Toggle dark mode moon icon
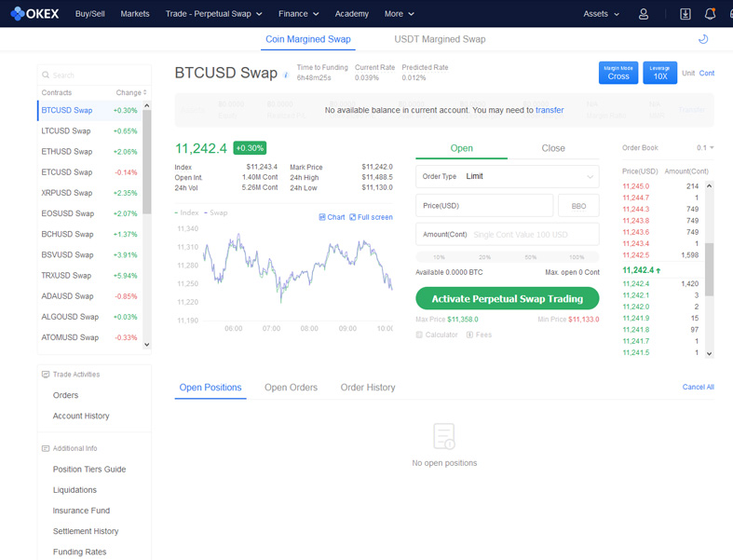The width and height of the screenshot is (733, 560). click(703, 39)
